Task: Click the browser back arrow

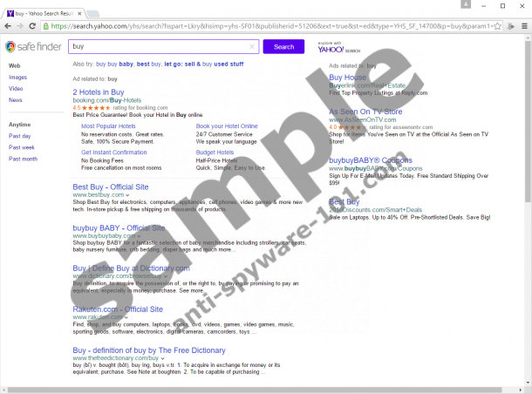Action: tap(10, 26)
